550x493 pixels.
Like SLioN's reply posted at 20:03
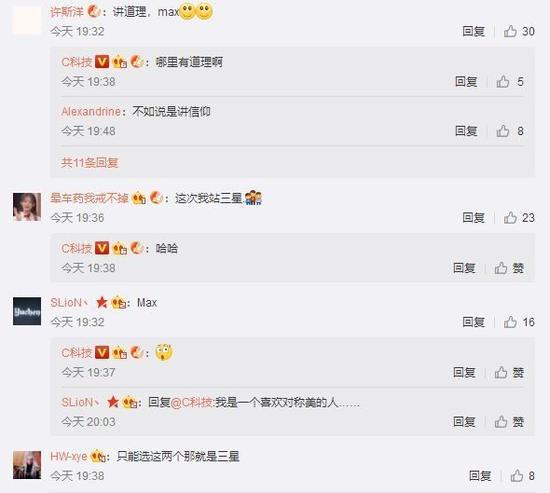coord(509,421)
